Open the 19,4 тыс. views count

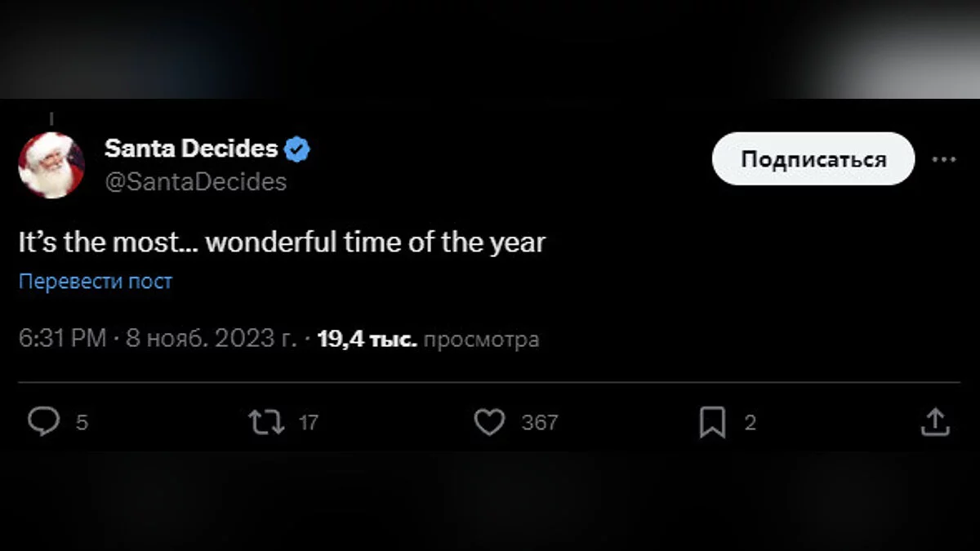tap(367, 339)
